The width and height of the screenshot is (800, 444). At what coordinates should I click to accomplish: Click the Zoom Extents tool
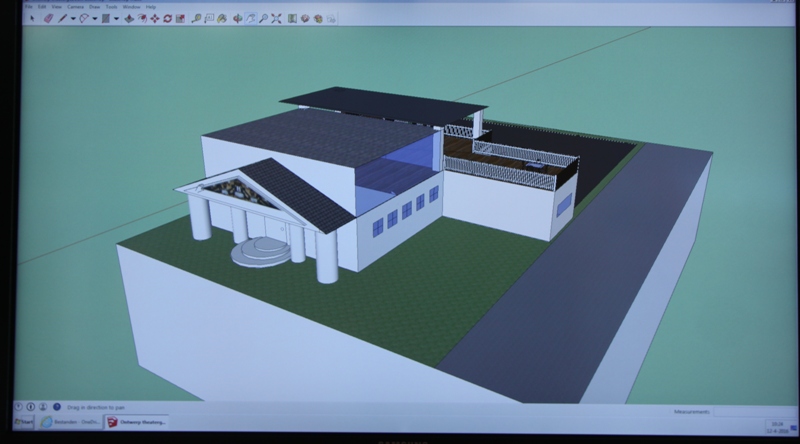pos(276,18)
